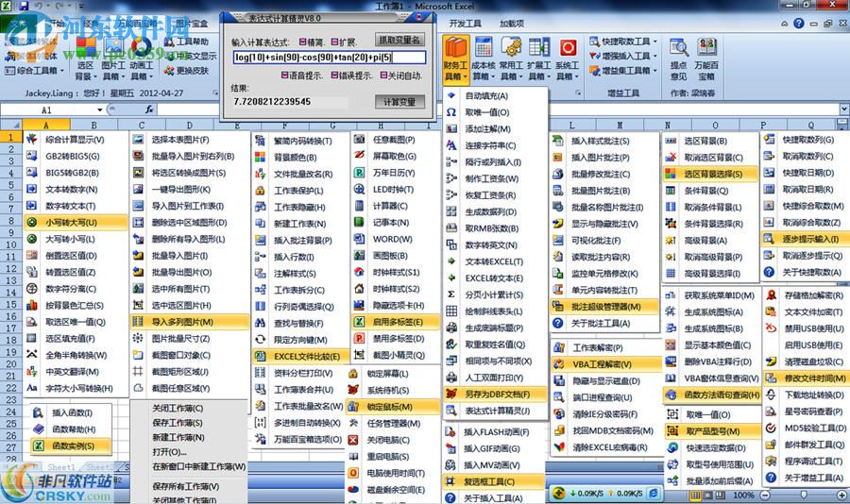Click the 抓取变量名 button
This screenshot has height=504, width=850.
[x=399, y=40]
